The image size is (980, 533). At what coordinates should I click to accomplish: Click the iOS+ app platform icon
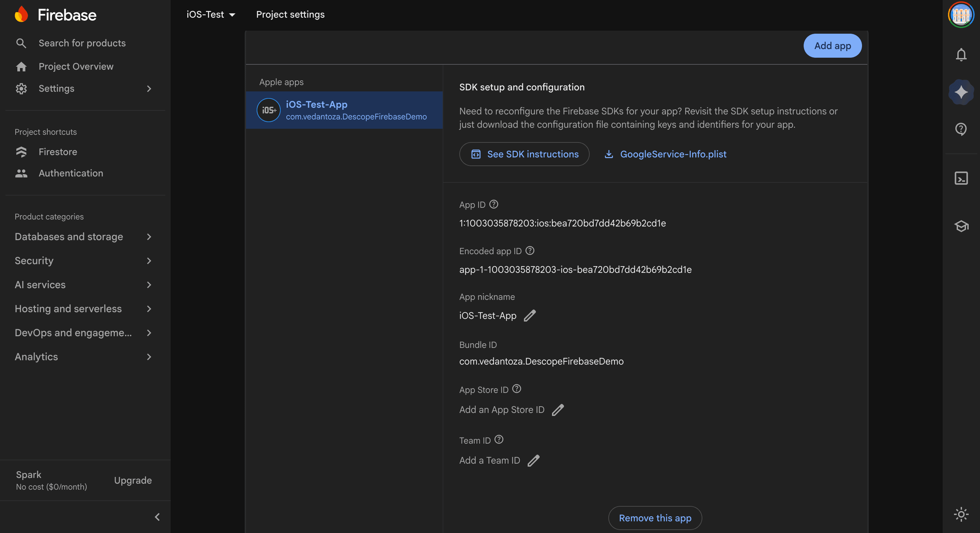coord(269,110)
